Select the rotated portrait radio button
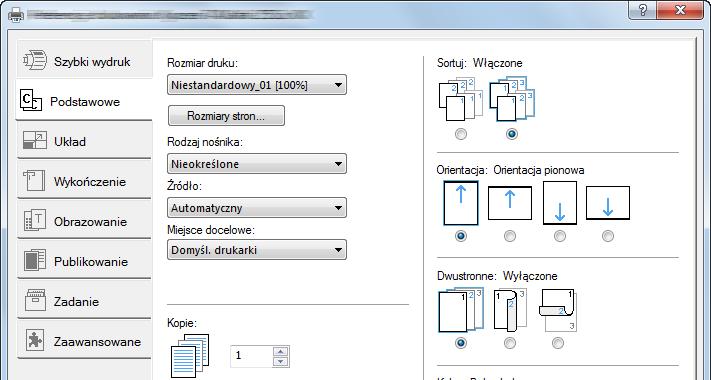Screen dimensions: 711x380 pos(560,236)
